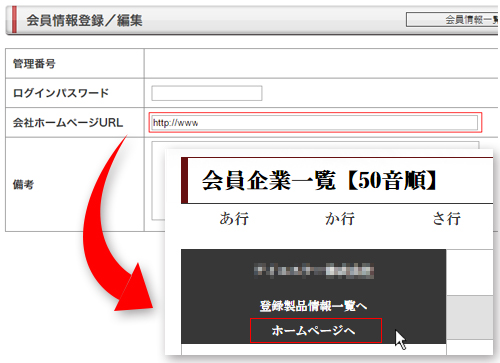Click the 備考 label

pyautogui.click(x=23, y=184)
